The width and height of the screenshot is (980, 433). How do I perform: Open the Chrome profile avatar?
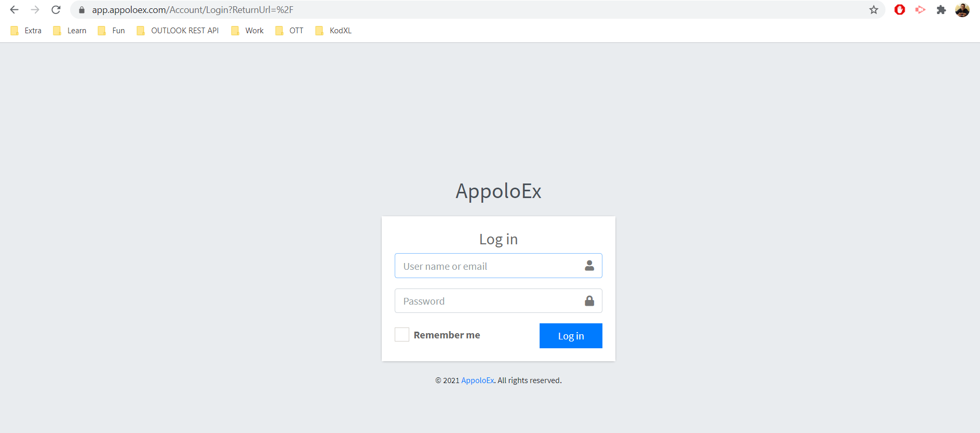pos(962,10)
